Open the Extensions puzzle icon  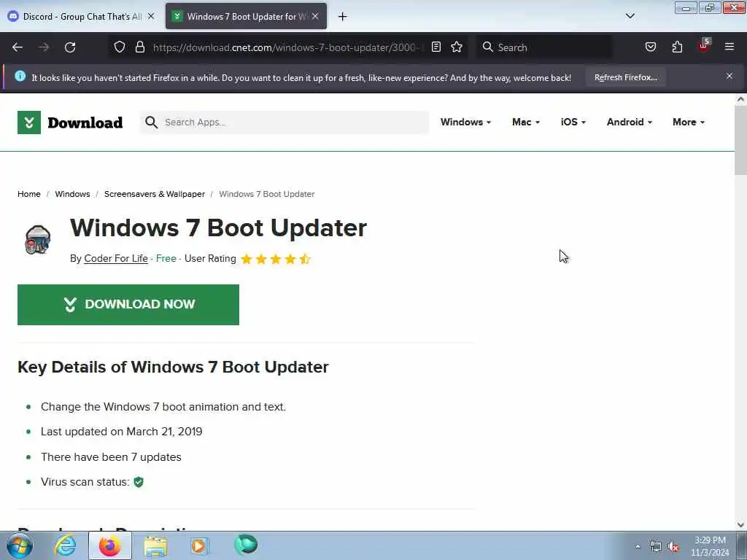click(677, 47)
